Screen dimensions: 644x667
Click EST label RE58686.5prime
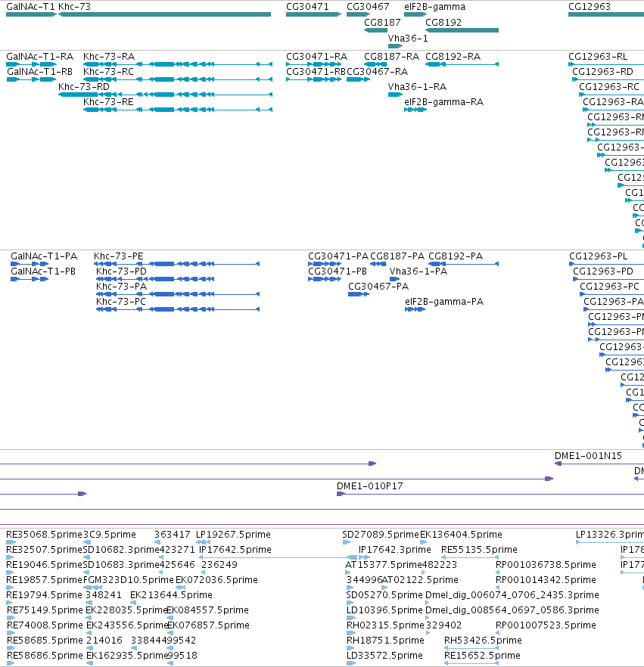click(x=45, y=656)
